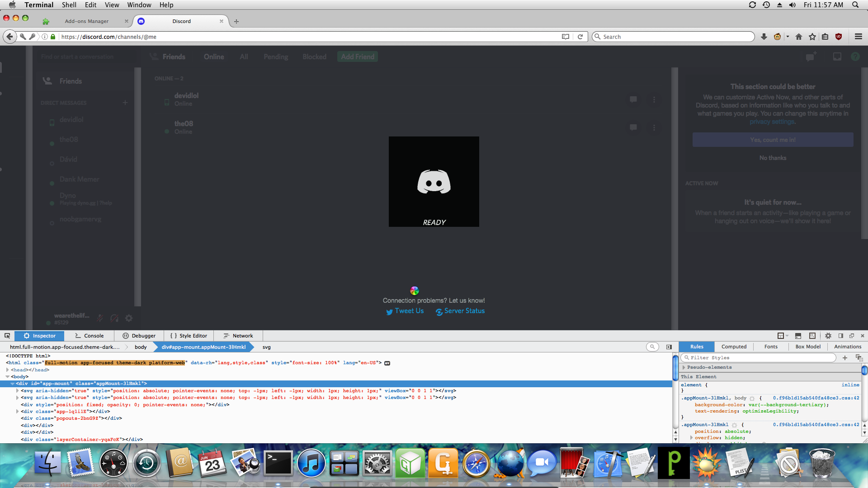Open the Greasemonkey monkey icon
The width and height of the screenshot is (868, 488).
click(x=778, y=37)
